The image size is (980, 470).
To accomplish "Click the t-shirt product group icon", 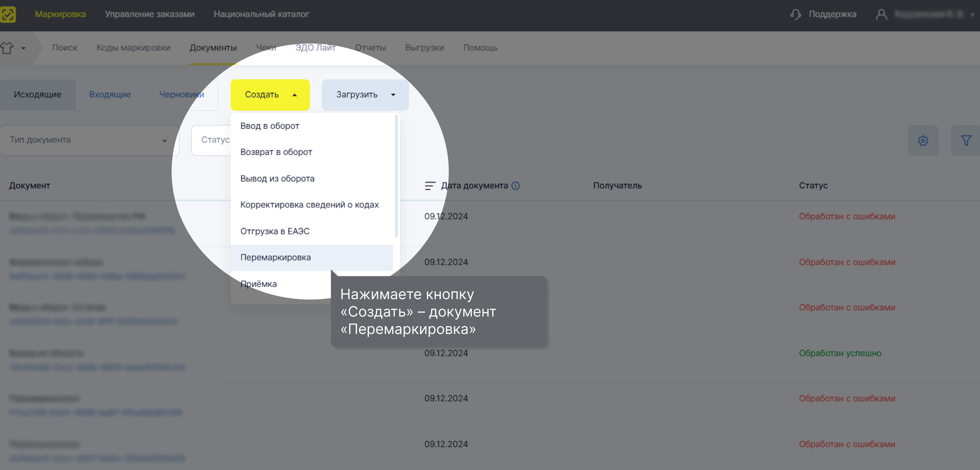I will pyautogui.click(x=7, y=48).
